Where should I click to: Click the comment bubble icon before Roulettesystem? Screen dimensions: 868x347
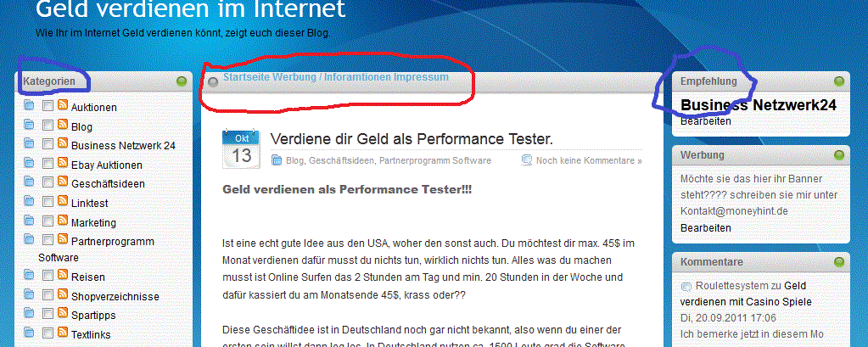pyautogui.click(x=686, y=287)
